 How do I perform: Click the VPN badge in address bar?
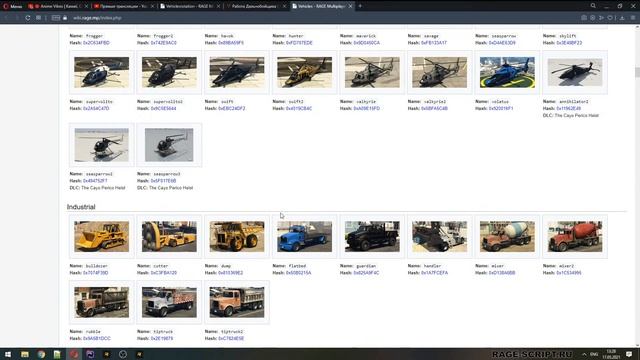pos(56,18)
